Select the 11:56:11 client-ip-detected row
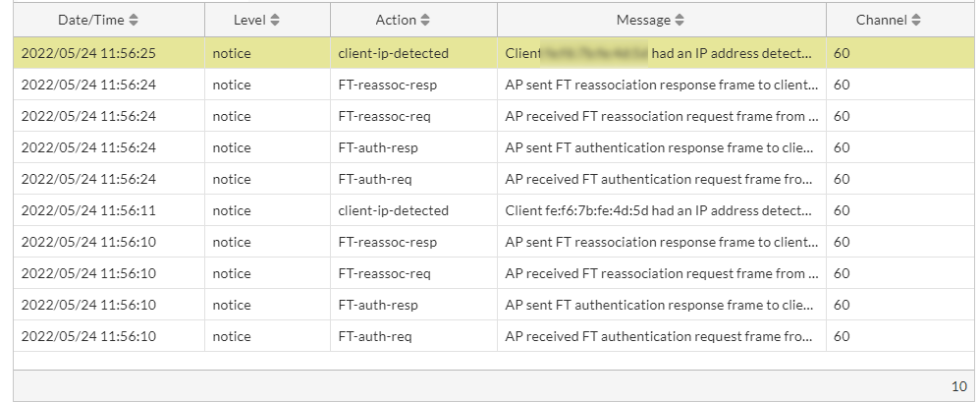Viewport: 980px width, 402px height. click(x=393, y=210)
